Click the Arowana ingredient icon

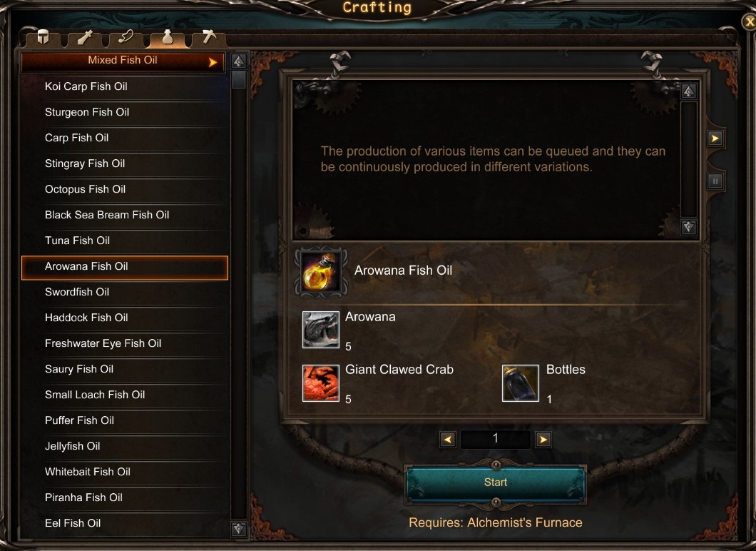tap(321, 330)
